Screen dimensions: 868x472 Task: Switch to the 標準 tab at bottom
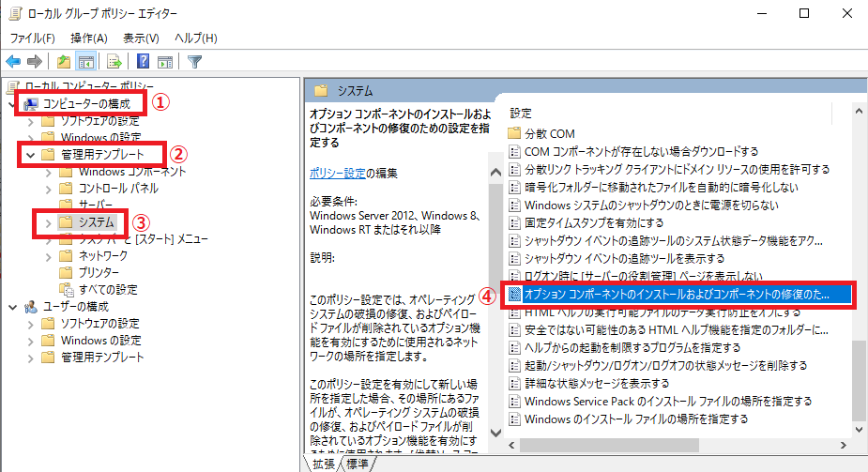357,464
